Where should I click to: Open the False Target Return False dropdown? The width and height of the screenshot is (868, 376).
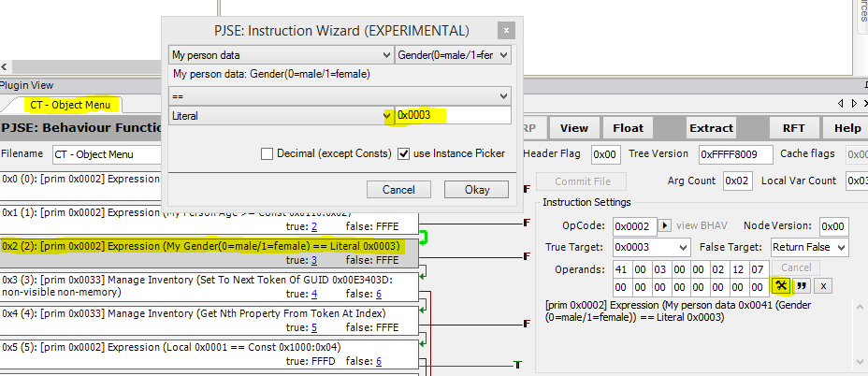tap(809, 247)
